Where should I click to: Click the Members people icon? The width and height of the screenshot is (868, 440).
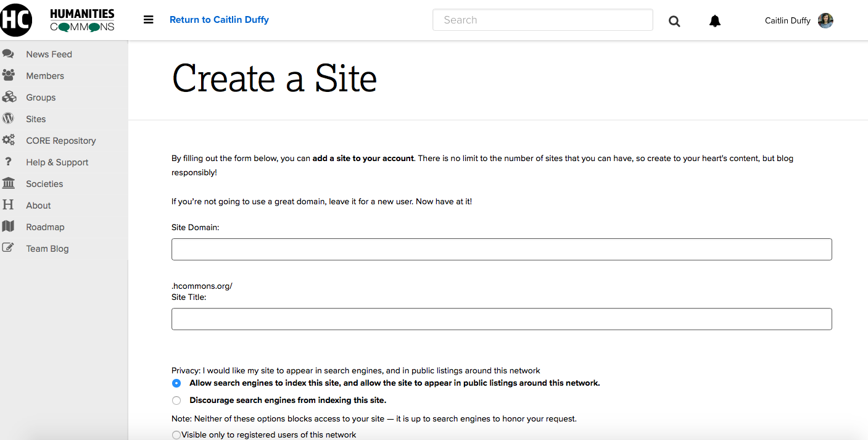pos(9,76)
